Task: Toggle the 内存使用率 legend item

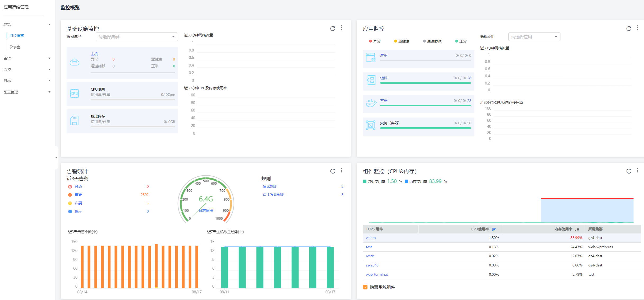Action: tap(416, 182)
